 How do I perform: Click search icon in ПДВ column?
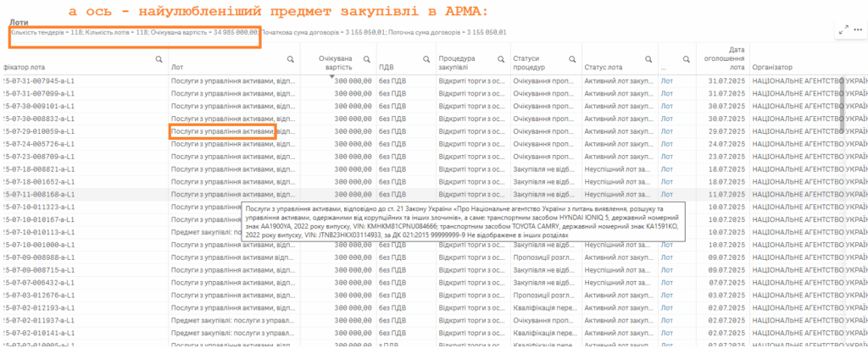click(x=424, y=59)
